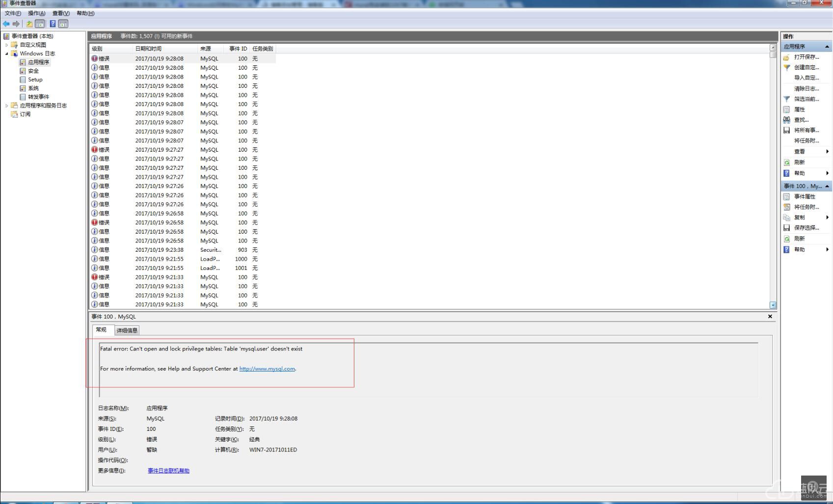Click 清除日志... in the actions pane
The height and width of the screenshot is (504, 833).
[806, 89]
